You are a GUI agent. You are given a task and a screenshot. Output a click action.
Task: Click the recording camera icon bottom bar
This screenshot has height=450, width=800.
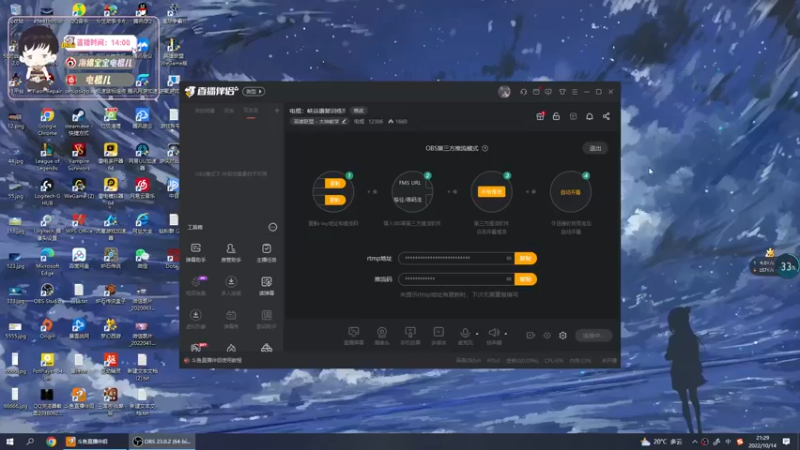click(531, 335)
